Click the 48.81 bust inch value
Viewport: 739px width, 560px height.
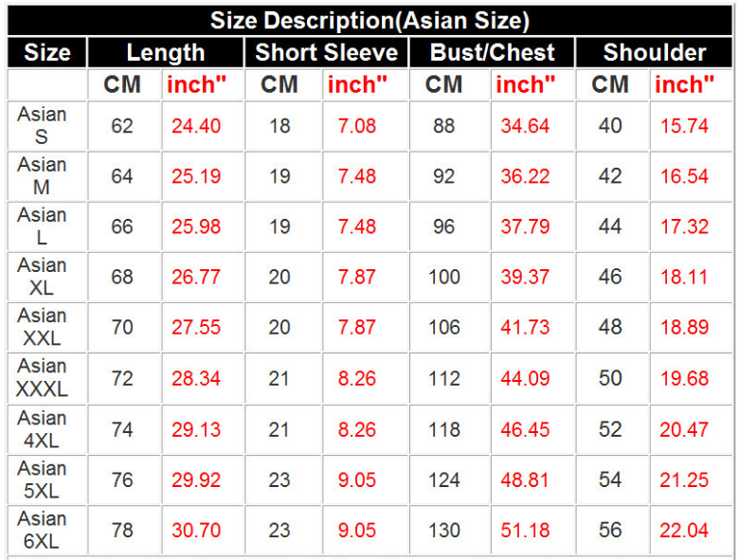click(x=525, y=479)
